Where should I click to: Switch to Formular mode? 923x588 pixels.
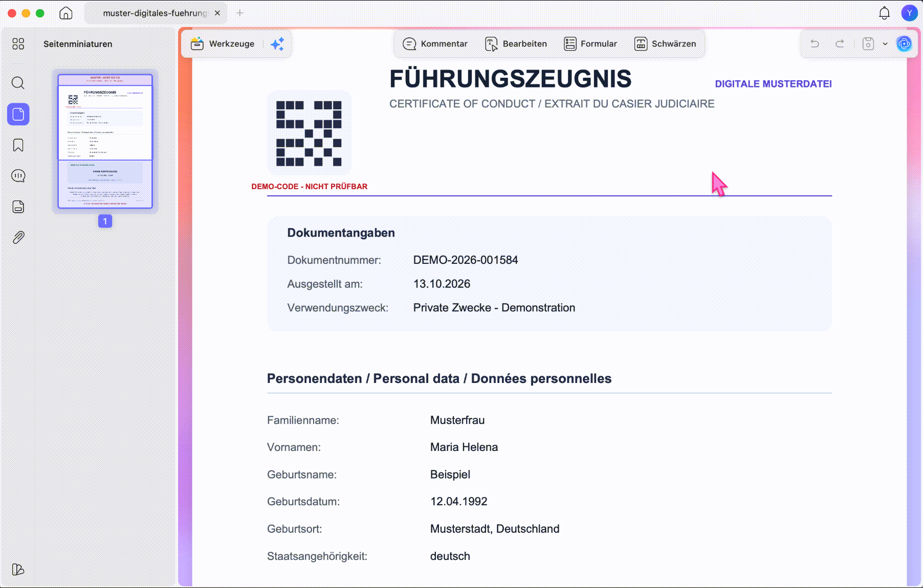(590, 44)
